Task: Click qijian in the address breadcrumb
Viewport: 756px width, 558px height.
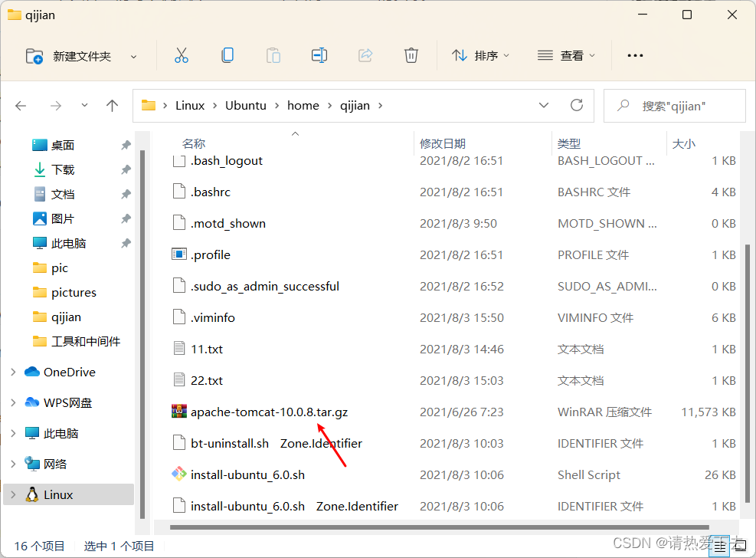Action: [x=355, y=106]
